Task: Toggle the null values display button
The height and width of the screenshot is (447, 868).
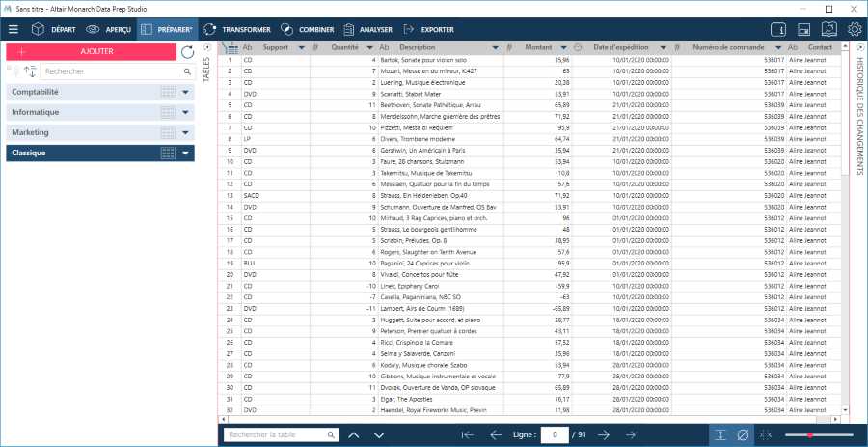Action: (743, 435)
